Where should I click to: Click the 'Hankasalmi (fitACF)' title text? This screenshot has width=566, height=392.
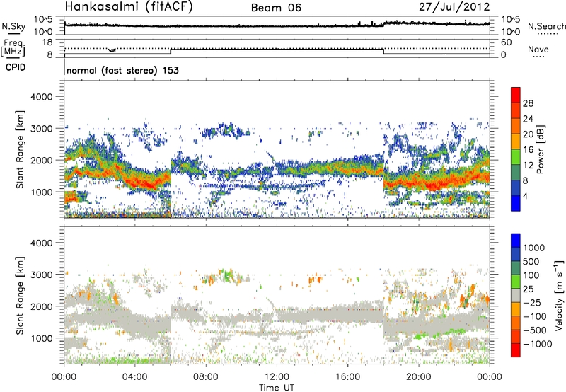pyautogui.click(x=129, y=6)
